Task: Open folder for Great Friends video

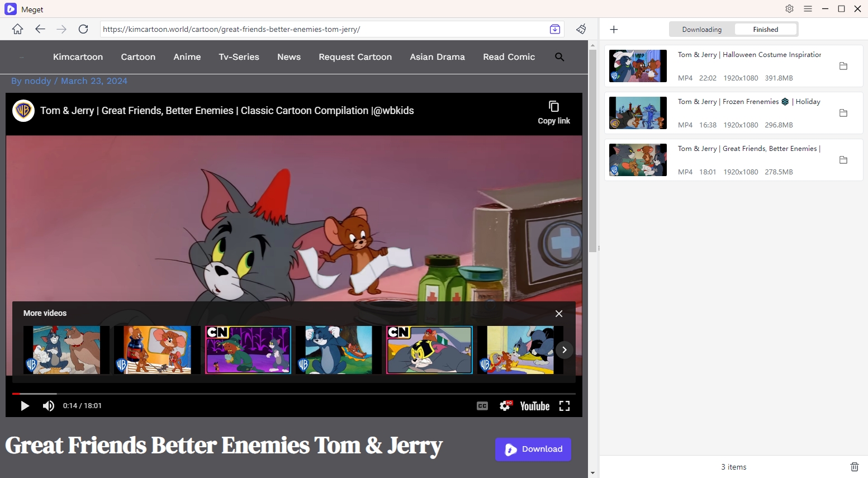Action: 843,160
